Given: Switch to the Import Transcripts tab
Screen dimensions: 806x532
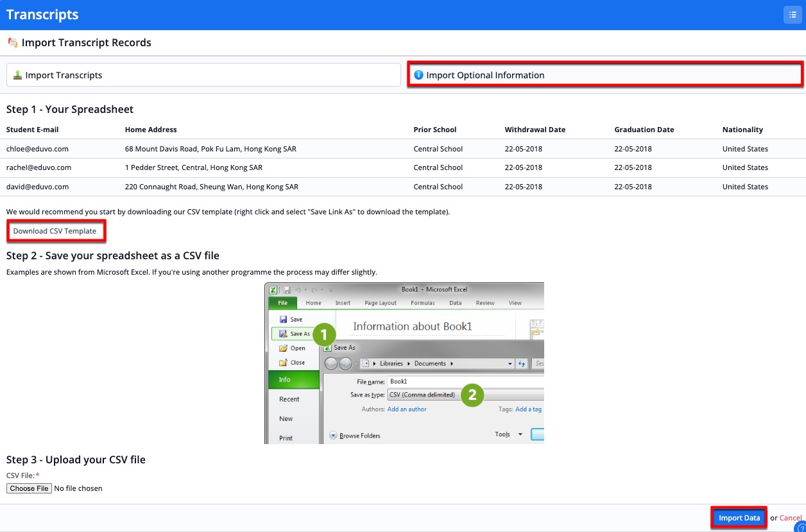Looking at the screenshot, I should click(203, 75).
